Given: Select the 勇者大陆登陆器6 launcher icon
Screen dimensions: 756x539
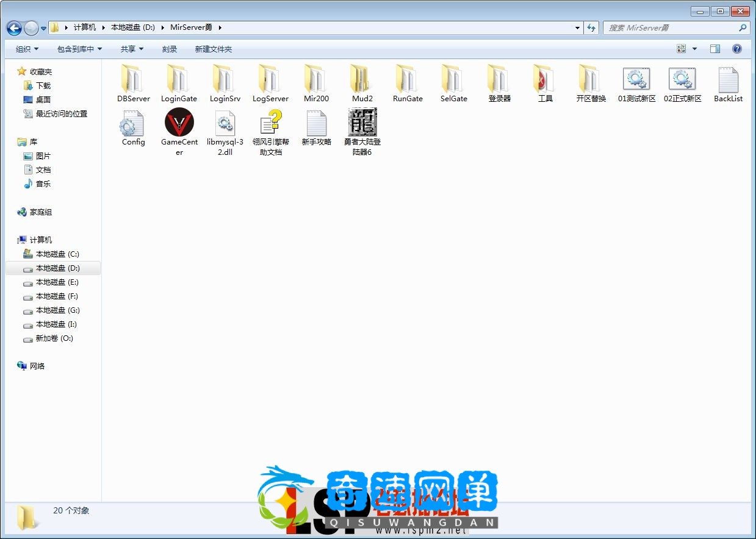Looking at the screenshot, I should [362, 123].
